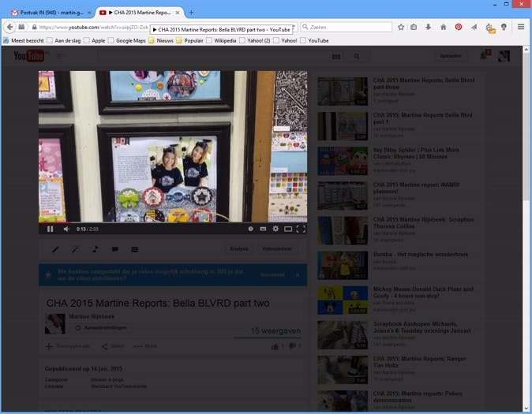Open the three-dots More menu
The image size is (532, 414).
(145, 346)
